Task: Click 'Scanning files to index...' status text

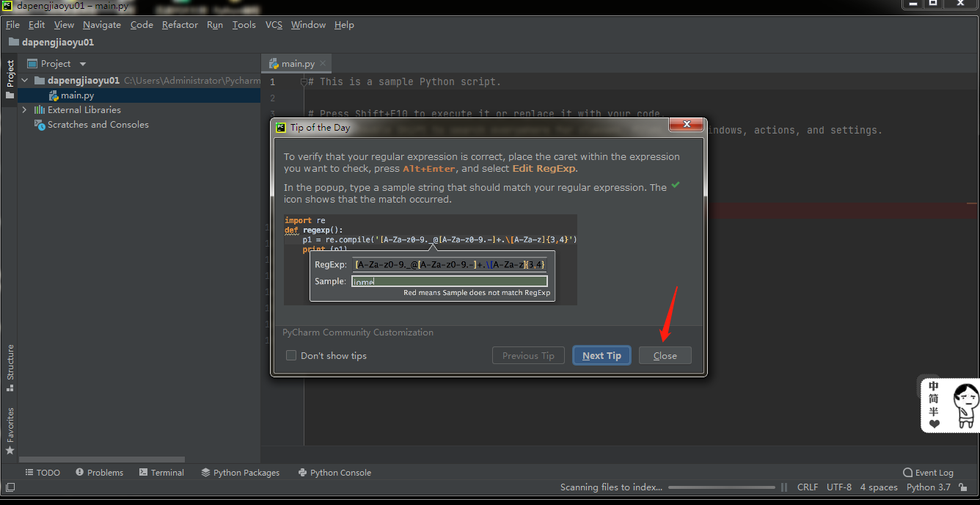Action: [x=611, y=487]
